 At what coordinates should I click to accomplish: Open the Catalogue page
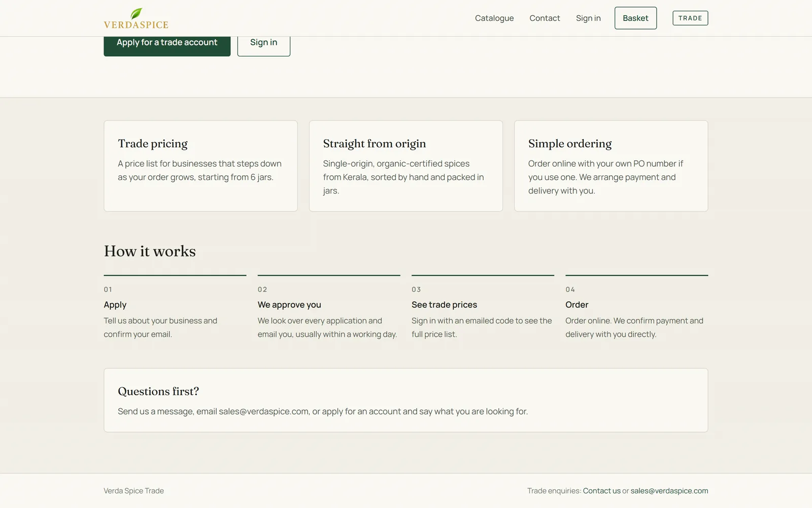494,18
